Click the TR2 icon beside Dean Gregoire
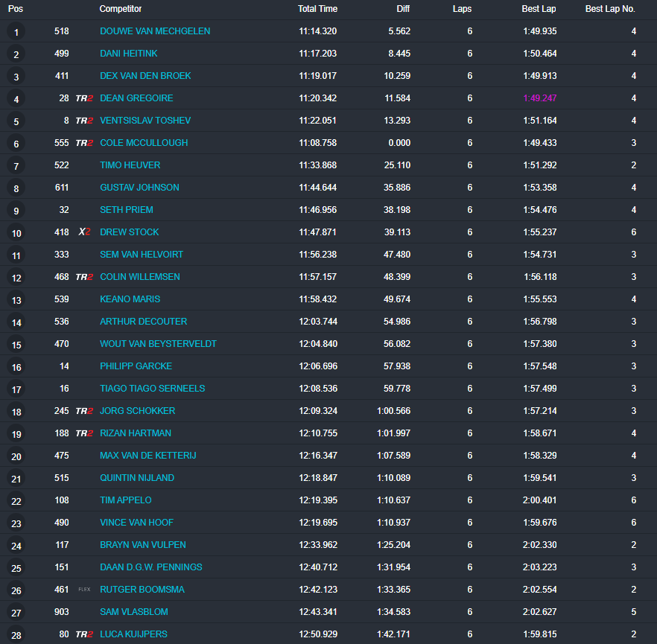The height and width of the screenshot is (644, 657). (84, 98)
